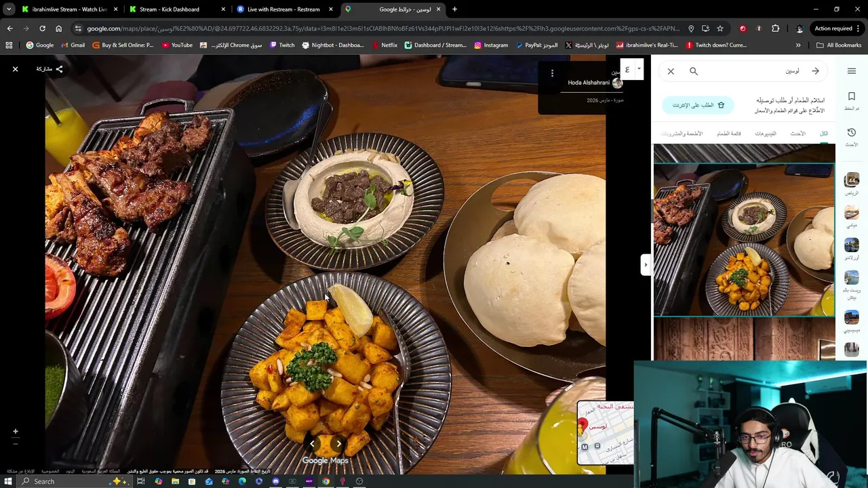This screenshot has height=488, width=868.
Task: Select the Videos (الفيديوهات) tab
Action: (x=766, y=134)
